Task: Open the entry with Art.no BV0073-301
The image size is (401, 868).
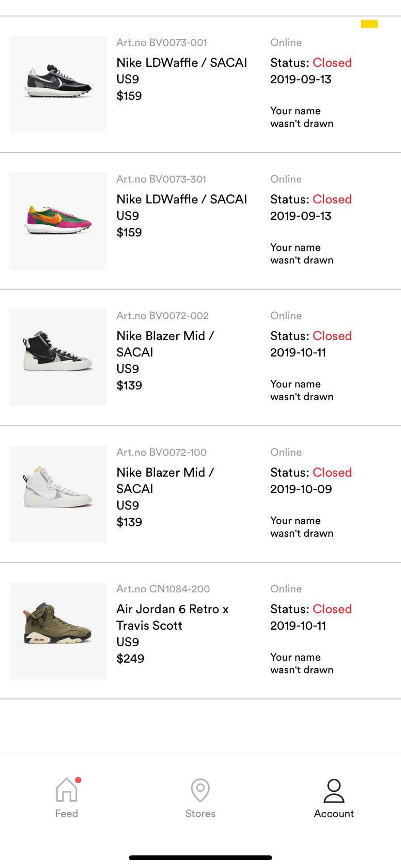Action: (x=200, y=221)
